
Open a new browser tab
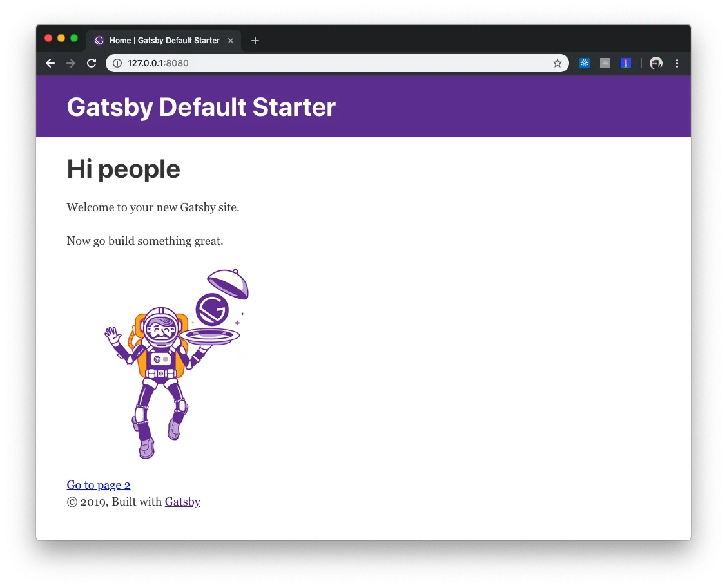pyautogui.click(x=255, y=41)
